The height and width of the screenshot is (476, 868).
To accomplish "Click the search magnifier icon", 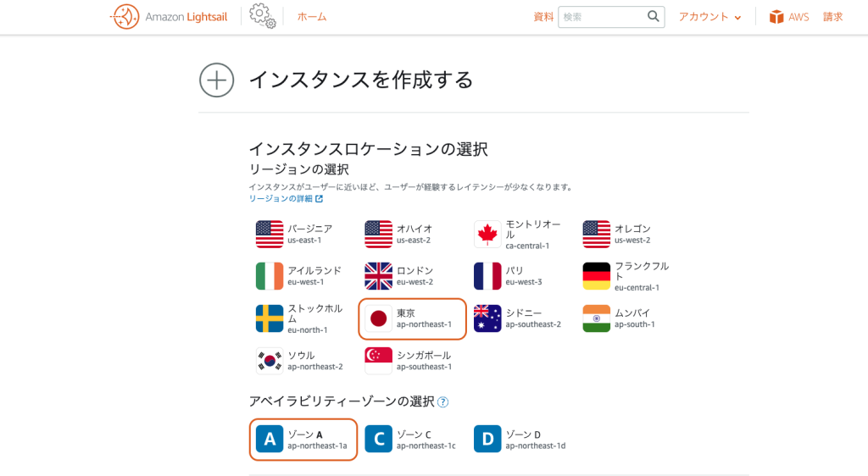I will 653,17.
